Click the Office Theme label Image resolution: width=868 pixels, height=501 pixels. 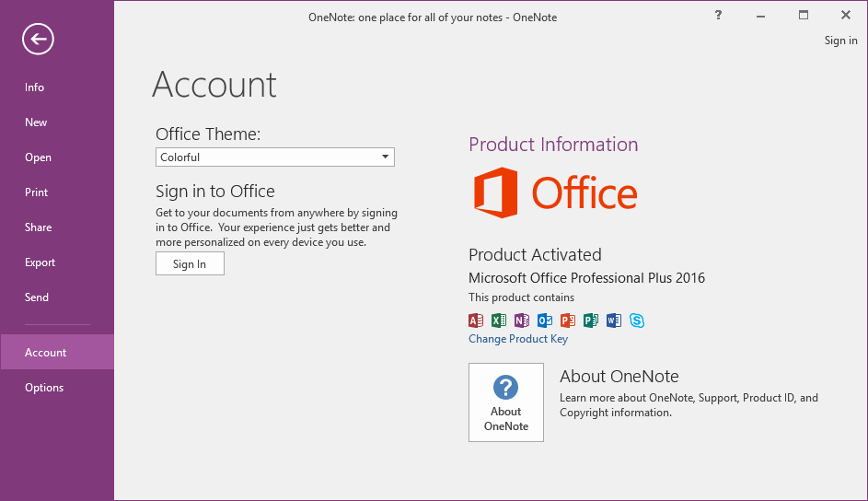pyautogui.click(x=208, y=134)
